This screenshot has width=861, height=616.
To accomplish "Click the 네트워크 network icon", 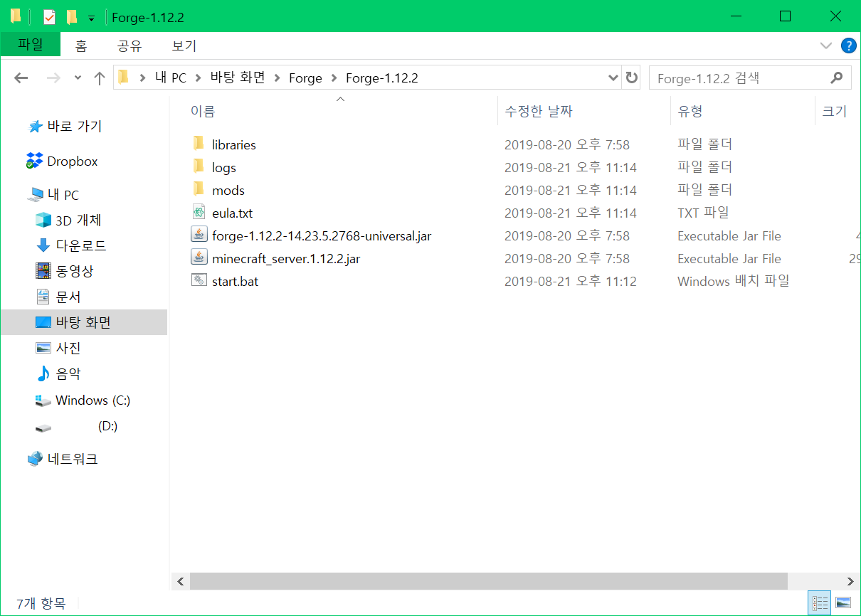I will pos(35,460).
